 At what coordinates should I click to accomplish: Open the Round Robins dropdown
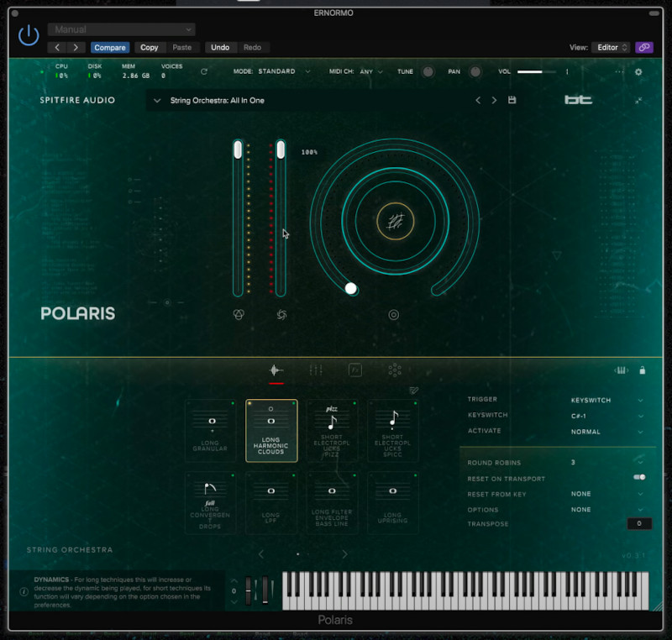click(606, 463)
